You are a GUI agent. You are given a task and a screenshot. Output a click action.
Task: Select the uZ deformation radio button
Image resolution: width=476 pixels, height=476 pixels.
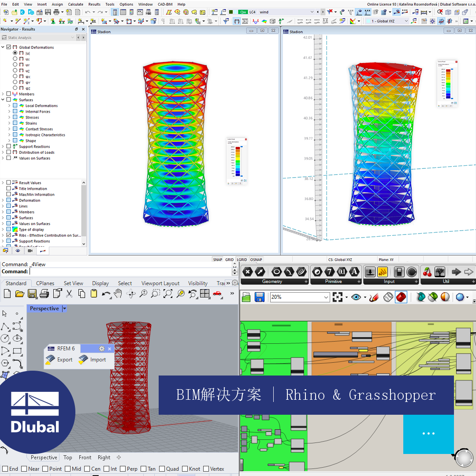tap(15, 70)
